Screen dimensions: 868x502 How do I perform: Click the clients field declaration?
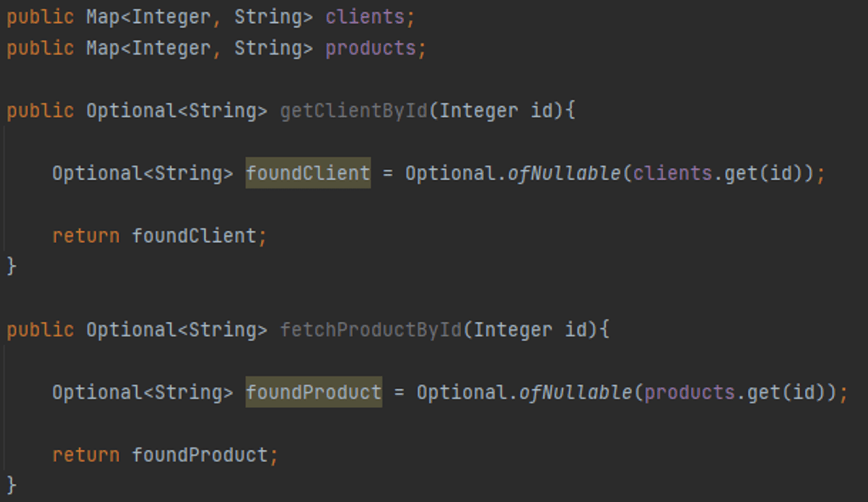coord(365,17)
